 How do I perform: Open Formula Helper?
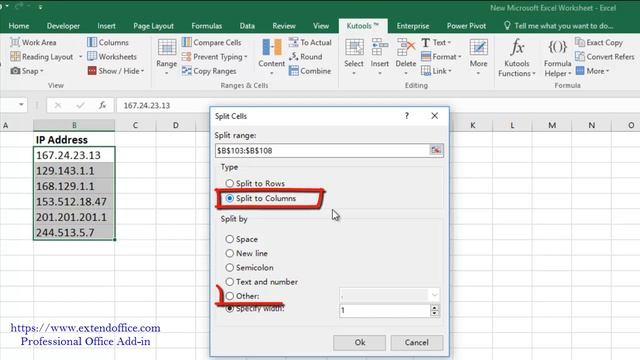coord(558,58)
